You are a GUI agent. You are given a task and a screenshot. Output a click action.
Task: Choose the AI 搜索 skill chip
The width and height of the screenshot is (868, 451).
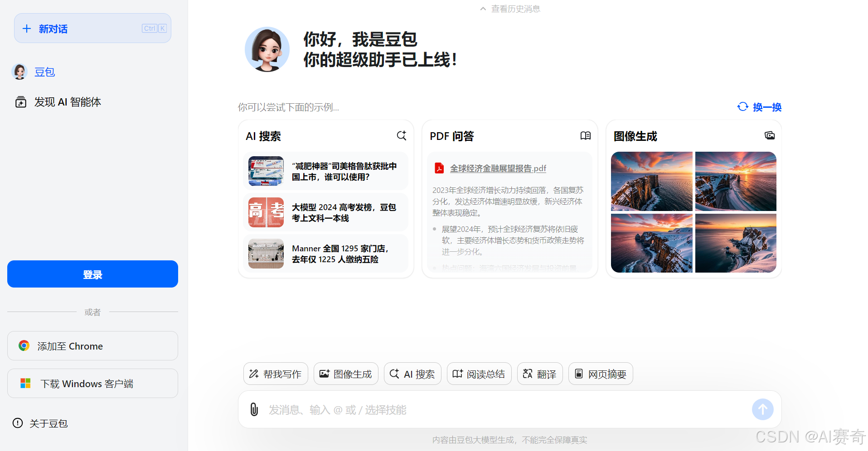tap(412, 374)
